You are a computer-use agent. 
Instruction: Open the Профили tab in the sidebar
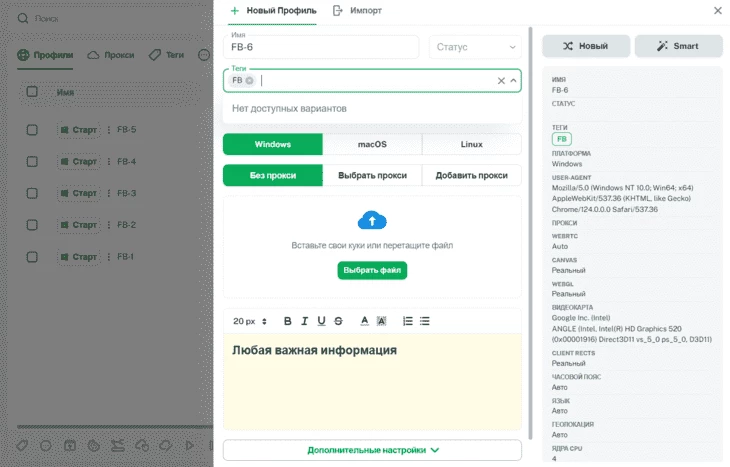click(45, 55)
